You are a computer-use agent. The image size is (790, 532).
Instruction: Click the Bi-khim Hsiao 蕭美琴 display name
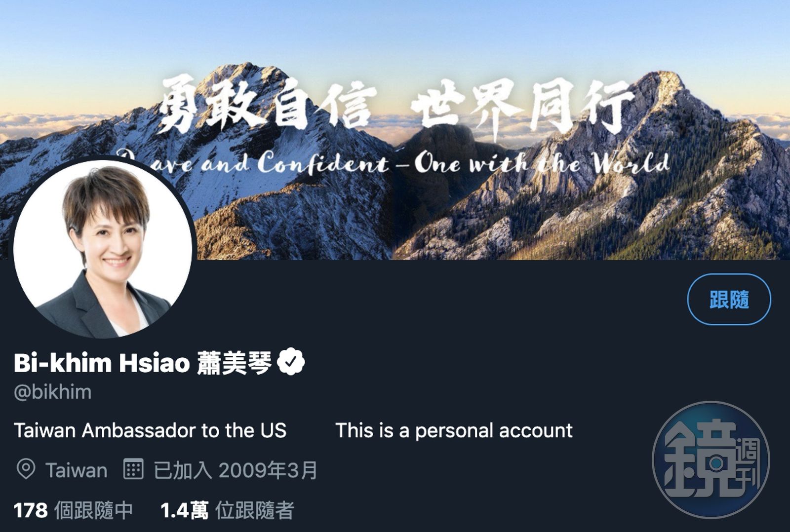143,363
